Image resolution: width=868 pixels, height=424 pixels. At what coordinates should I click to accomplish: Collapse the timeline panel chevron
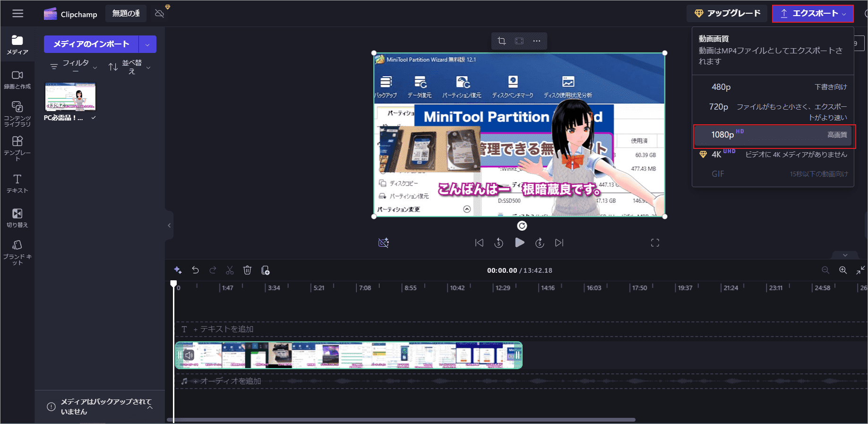click(845, 255)
